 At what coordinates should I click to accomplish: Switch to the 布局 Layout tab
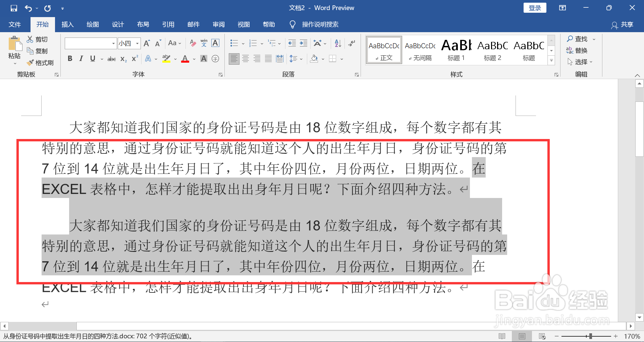pos(143,24)
